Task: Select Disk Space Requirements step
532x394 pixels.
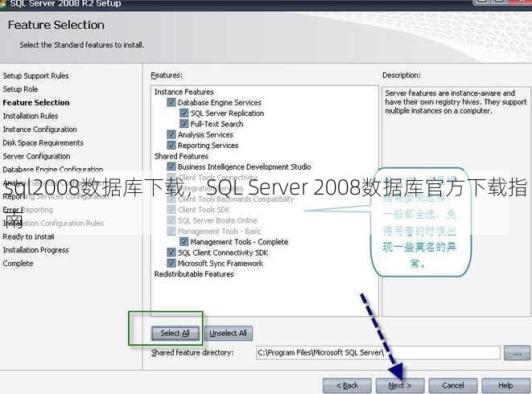Action: pyautogui.click(x=43, y=143)
